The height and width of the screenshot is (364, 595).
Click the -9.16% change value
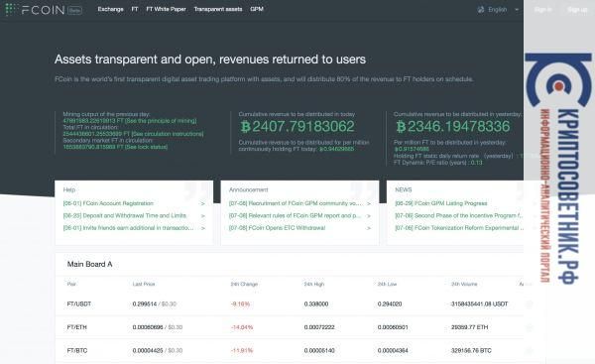click(240, 304)
